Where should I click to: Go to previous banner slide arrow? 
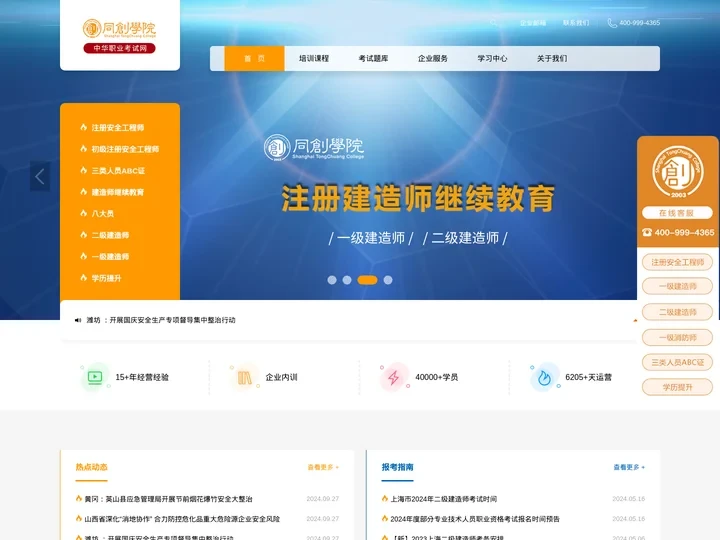pyautogui.click(x=40, y=176)
